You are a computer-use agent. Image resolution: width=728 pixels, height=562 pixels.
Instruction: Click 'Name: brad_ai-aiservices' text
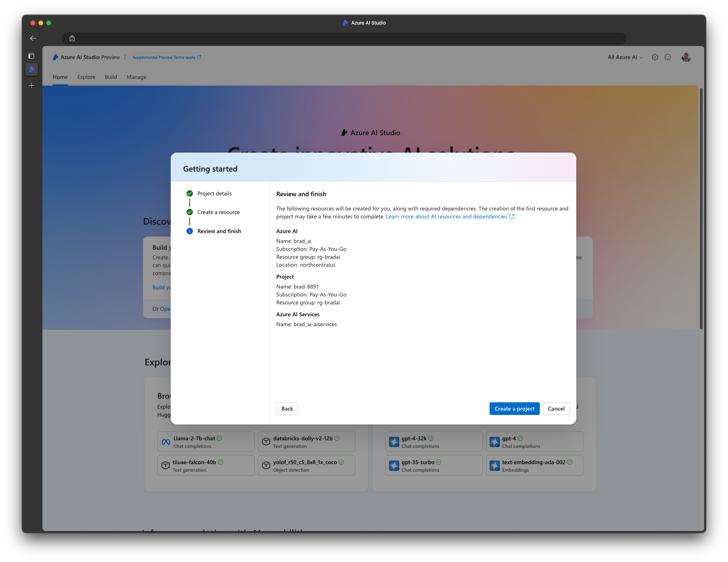[x=307, y=324]
